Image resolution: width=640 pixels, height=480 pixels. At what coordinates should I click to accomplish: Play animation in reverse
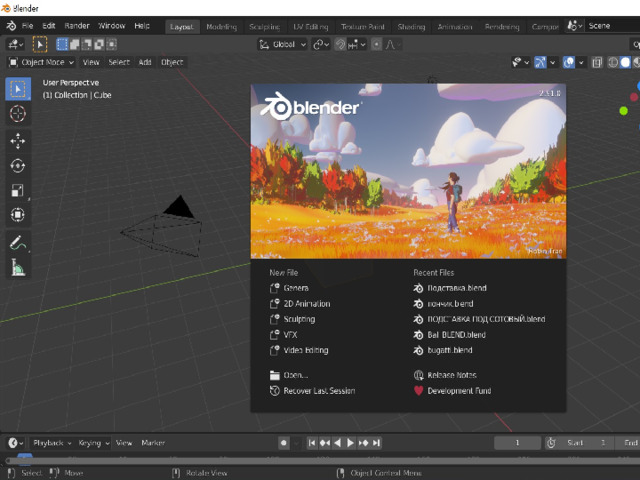[x=338, y=443]
